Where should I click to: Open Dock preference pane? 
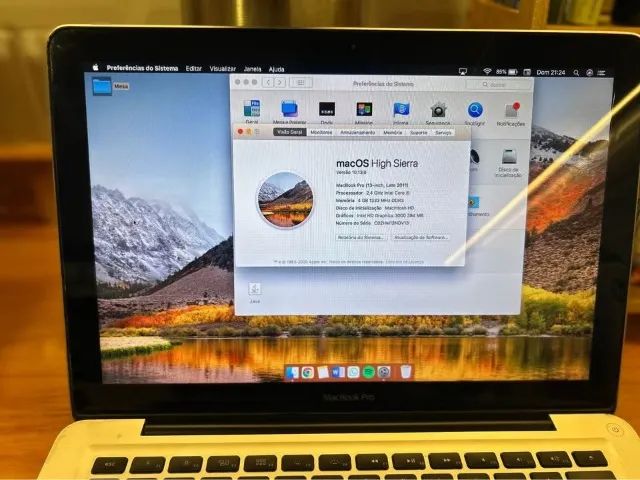tap(327, 113)
